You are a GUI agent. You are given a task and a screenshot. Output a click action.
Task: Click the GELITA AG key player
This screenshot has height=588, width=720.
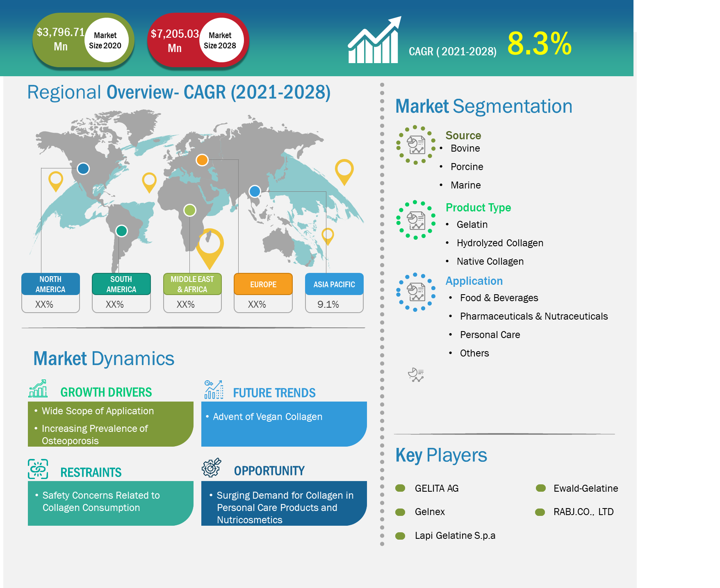(437, 488)
